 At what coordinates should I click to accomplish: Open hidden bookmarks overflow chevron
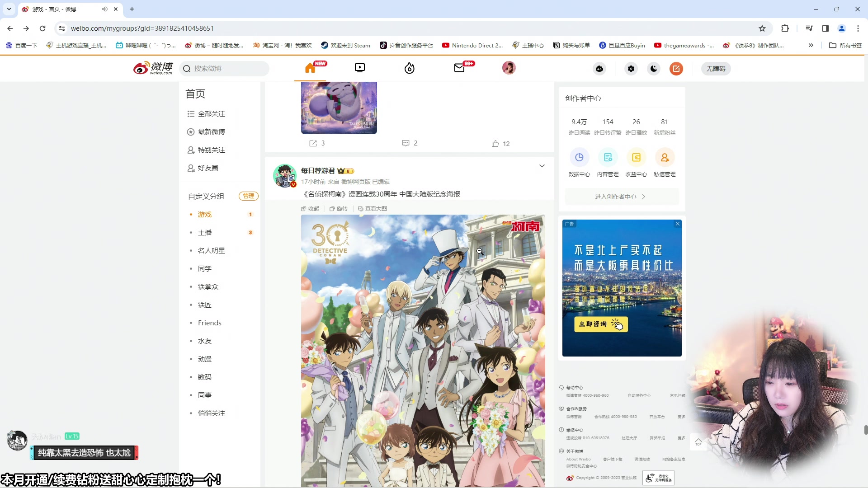click(811, 45)
